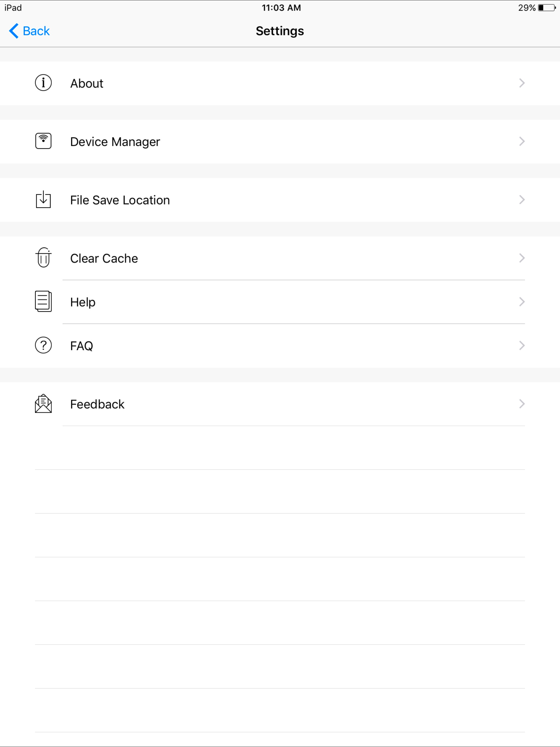
Task: Tap the FAQ question mark icon
Action: click(x=43, y=345)
